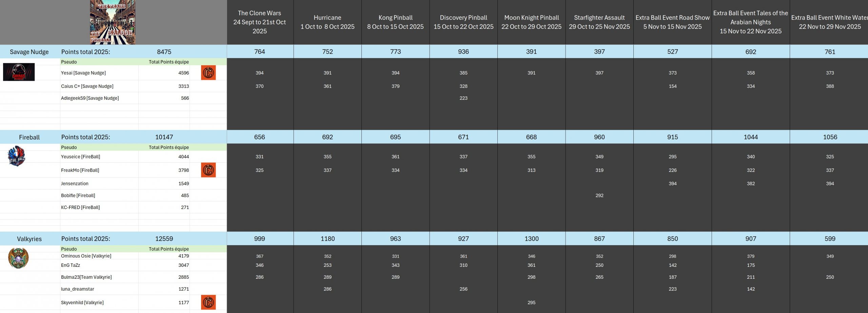Click Valkyries points total 12559 cell

coord(164,239)
